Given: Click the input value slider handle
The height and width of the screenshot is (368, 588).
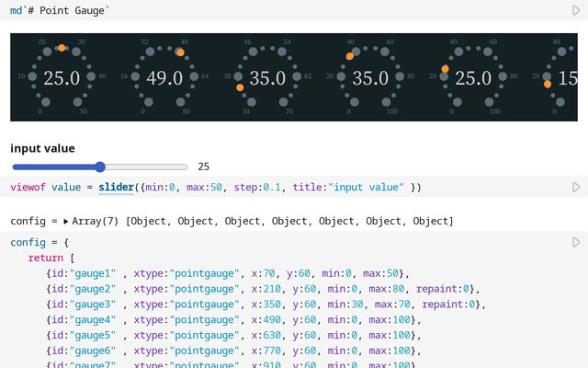Looking at the screenshot, I should tap(99, 167).
